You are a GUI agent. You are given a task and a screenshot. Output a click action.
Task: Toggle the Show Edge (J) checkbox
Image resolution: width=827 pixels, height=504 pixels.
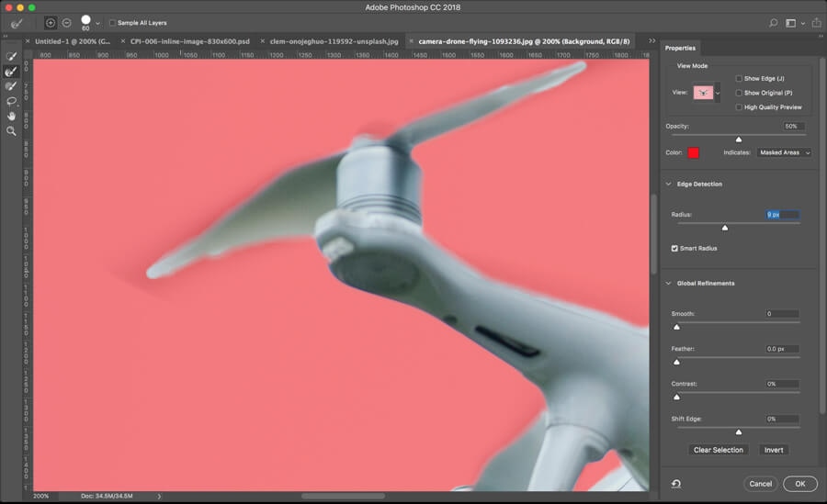(x=740, y=79)
